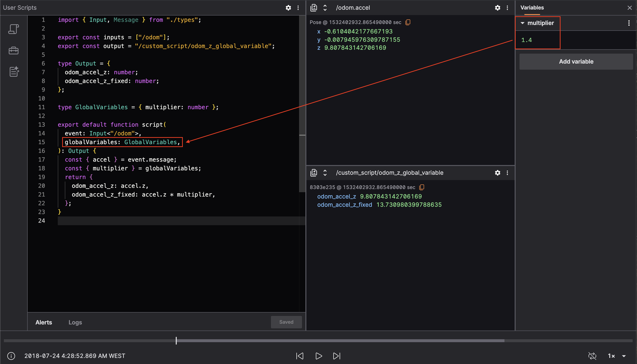Toggle loop playback

[592, 356]
